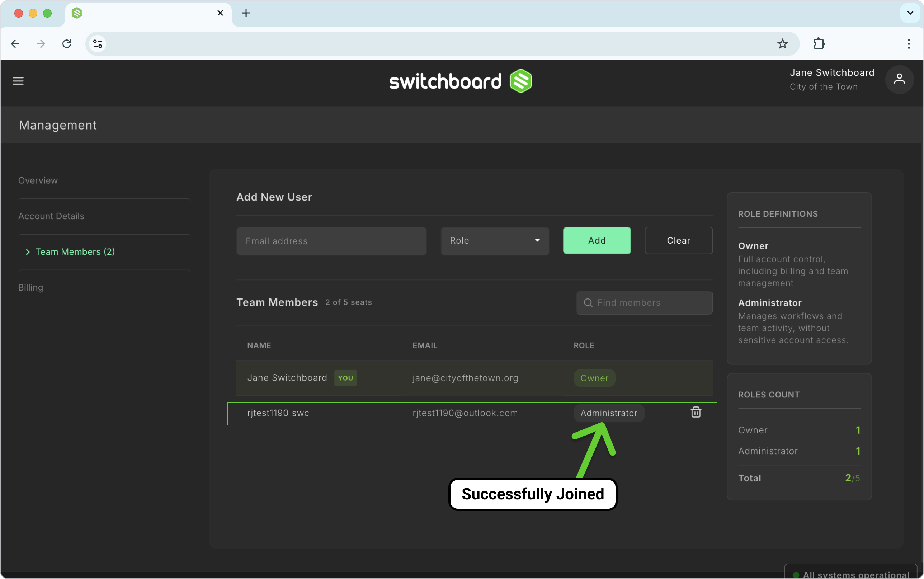Open the Billing section
This screenshot has width=924, height=579.
30,288
